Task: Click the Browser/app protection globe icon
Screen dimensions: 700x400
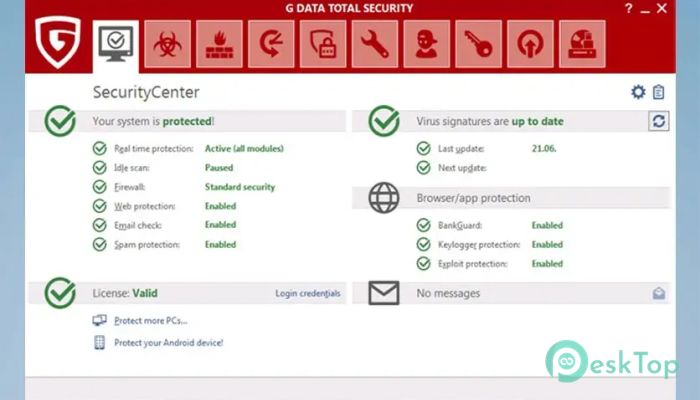Action: [384, 198]
